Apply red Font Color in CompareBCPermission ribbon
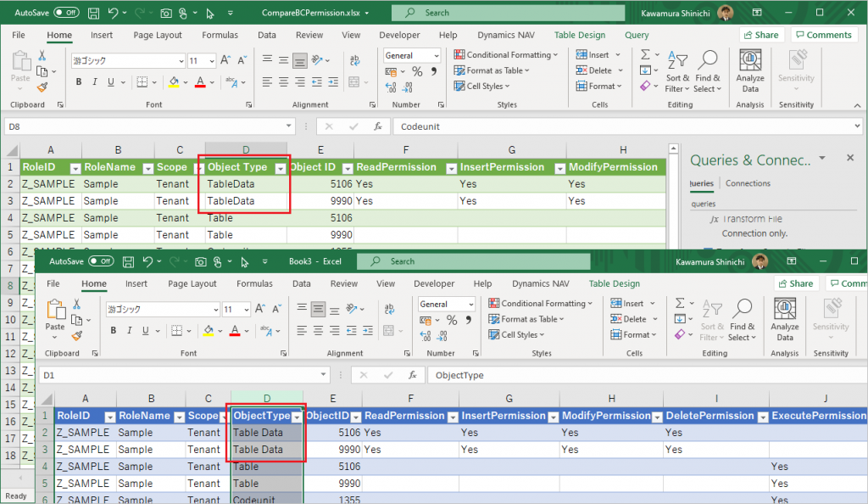The height and width of the screenshot is (504, 868). [x=200, y=82]
